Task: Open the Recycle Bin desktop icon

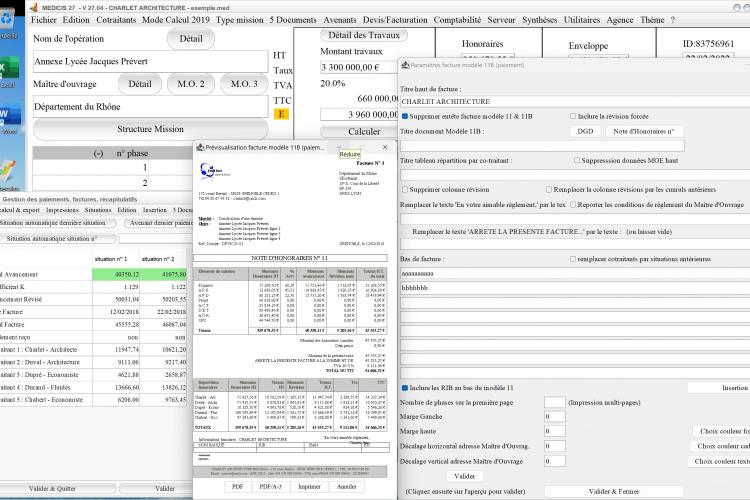Action: 8,18
